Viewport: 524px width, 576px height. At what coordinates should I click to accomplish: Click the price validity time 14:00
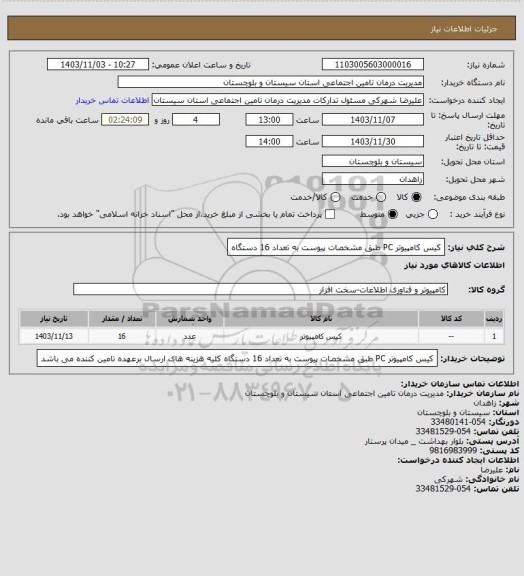[269, 141]
